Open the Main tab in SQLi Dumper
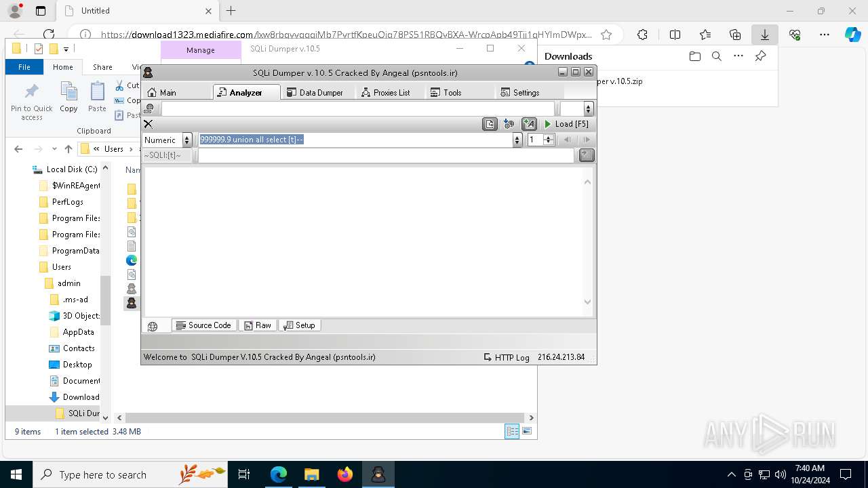Image resolution: width=868 pixels, height=488 pixels. (178, 92)
